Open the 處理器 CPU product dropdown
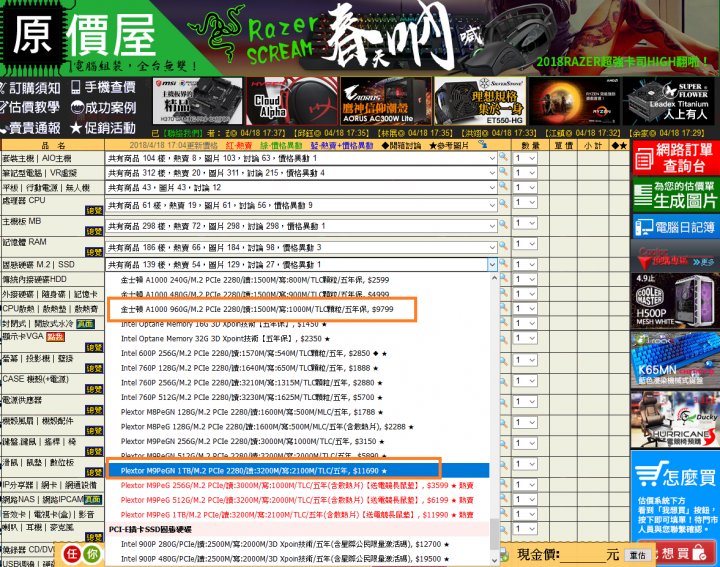 point(301,205)
